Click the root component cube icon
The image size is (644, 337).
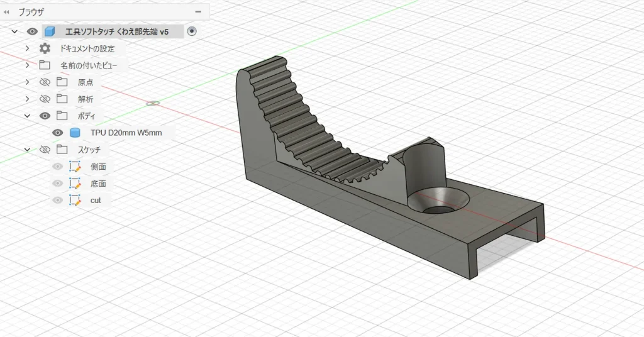pos(50,31)
